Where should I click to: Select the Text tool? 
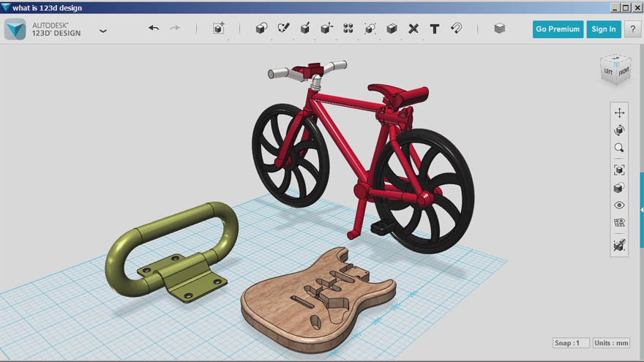point(435,29)
